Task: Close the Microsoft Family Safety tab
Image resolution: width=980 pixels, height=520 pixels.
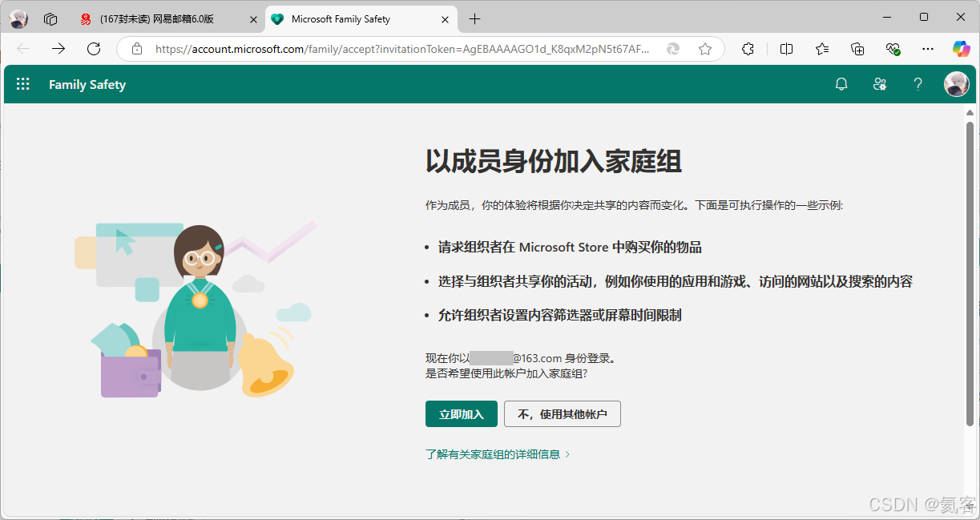Action: click(445, 19)
